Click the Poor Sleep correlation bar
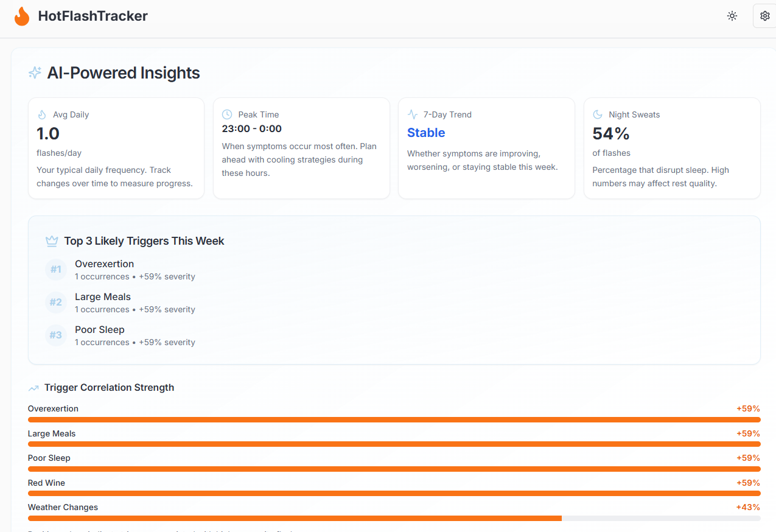This screenshot has width=776, height=532. [x=394, y=469]
